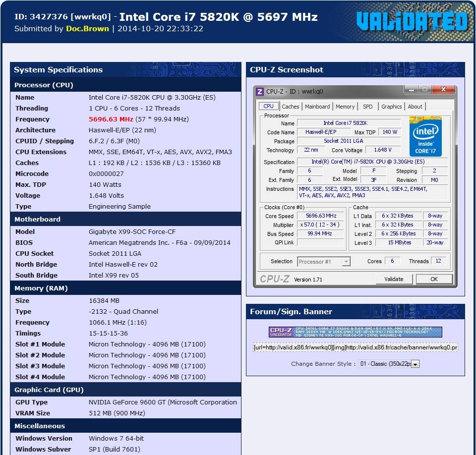Click the OK button in CPU-Z
This screenshot has height=455, width=476.
click(434, 279)
